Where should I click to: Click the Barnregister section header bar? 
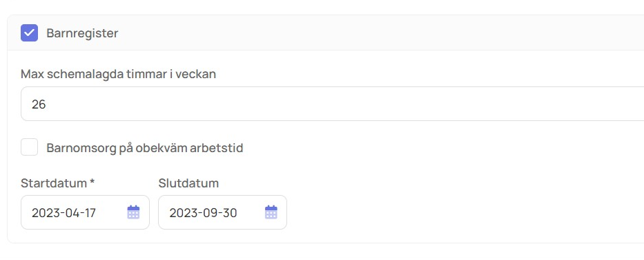[325, 33]
